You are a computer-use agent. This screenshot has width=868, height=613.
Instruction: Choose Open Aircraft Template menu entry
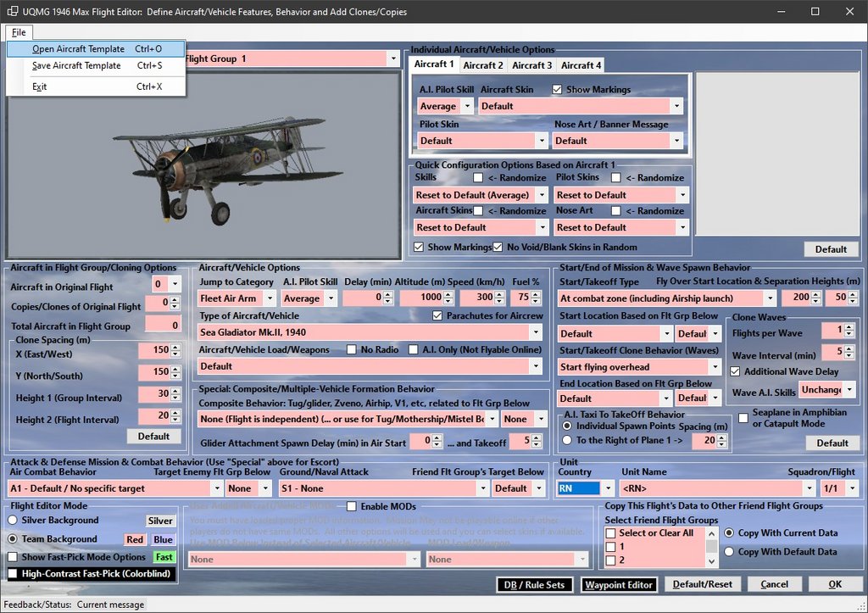[x=96, y=48]
